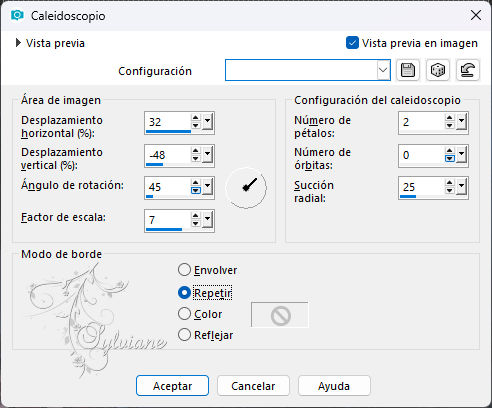Image resolution: width=492 pixels, height=408 pixels.
Task: Select the Reflejar border mode
Action: pos(184,335)
